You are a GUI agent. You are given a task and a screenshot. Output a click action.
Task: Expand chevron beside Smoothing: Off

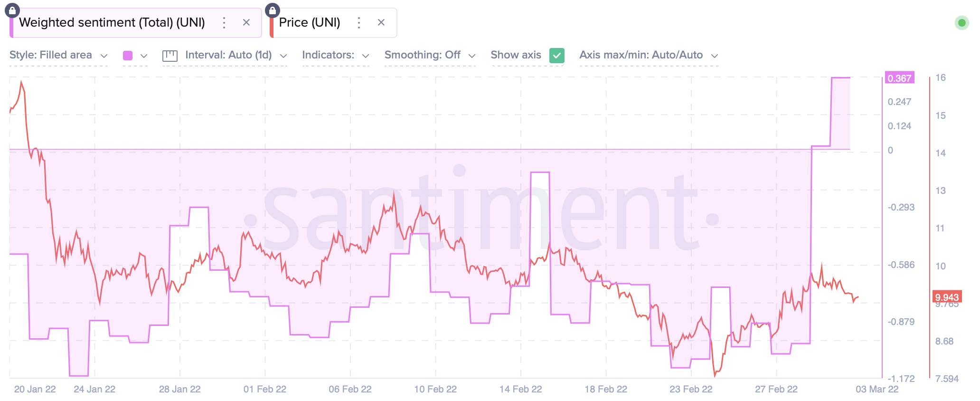tap(472, 56)
